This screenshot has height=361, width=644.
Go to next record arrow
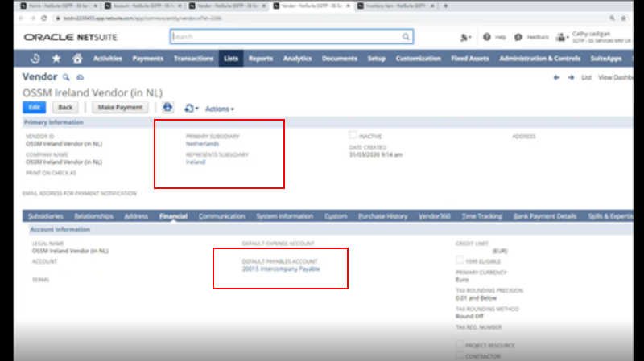coord(571,77)
